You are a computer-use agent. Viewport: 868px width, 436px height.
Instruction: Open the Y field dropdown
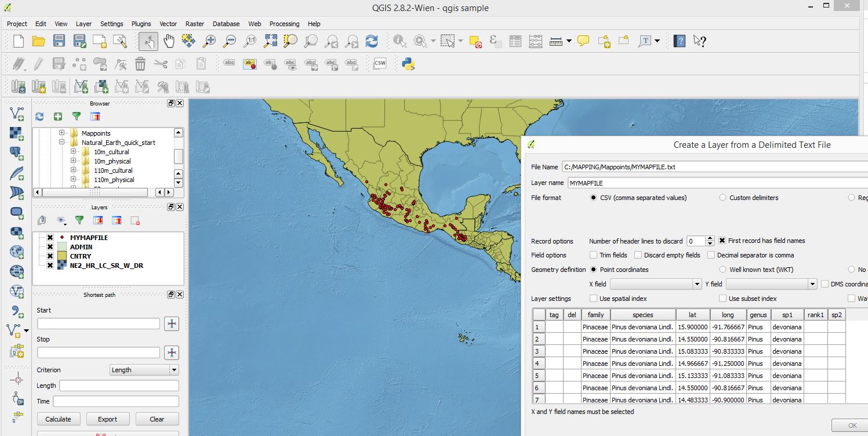click(771, 284)
